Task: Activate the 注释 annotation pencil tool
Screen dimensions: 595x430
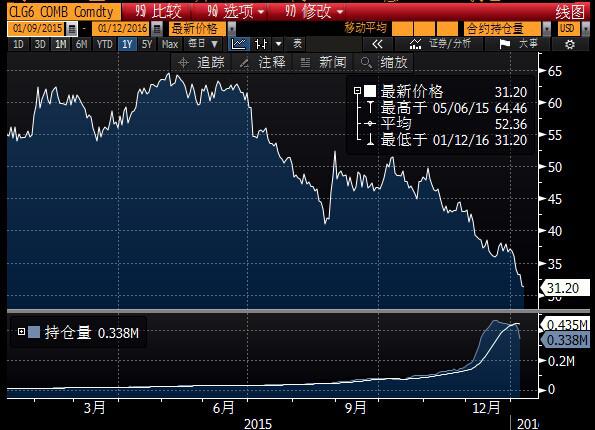Action: [x=263, y=63]
